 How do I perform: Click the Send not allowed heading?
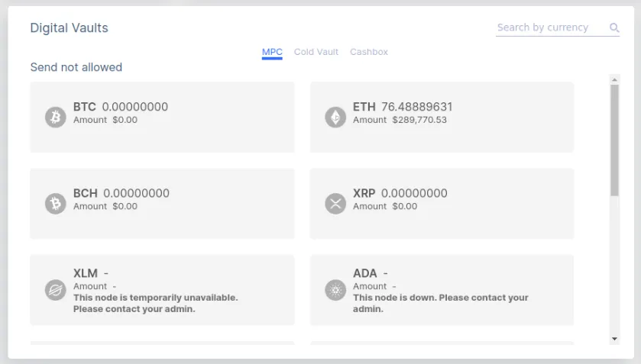76,67
